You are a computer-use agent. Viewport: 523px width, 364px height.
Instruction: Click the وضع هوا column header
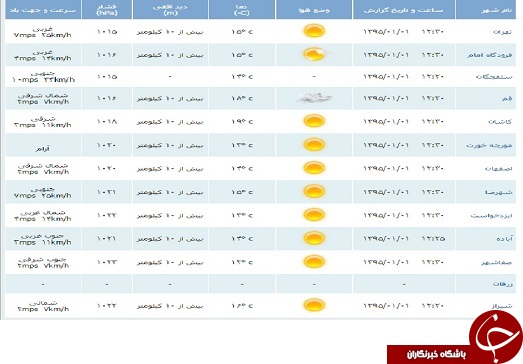(314, 10)
